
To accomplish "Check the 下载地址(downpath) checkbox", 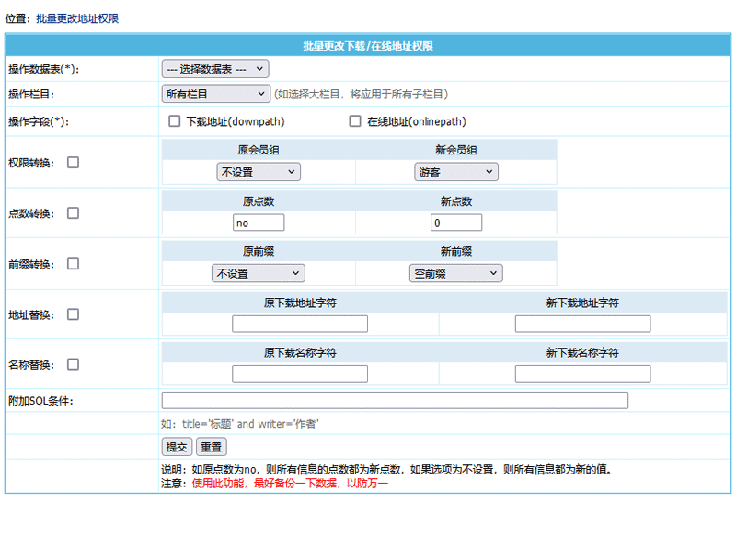I will [175, 121].
